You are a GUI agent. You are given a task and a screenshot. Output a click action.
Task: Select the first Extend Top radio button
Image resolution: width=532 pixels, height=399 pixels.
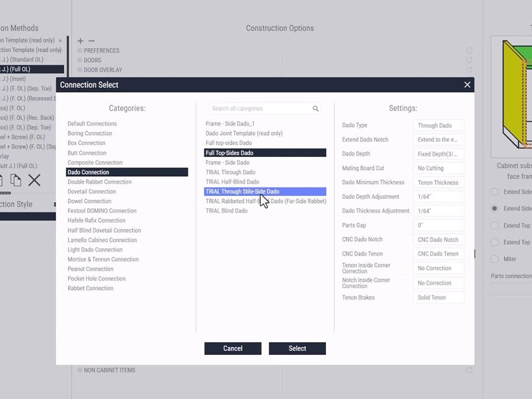(495, 226)
